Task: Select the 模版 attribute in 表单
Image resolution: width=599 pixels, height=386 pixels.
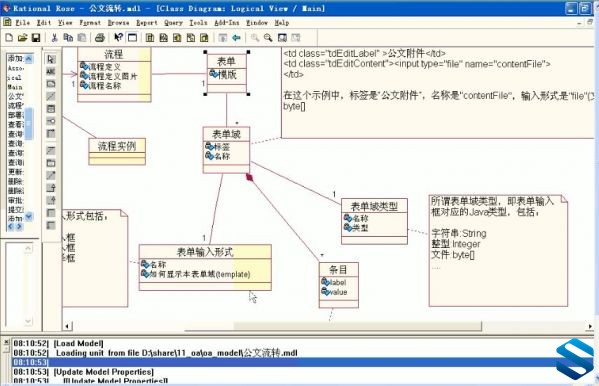Action: point(223,75)
